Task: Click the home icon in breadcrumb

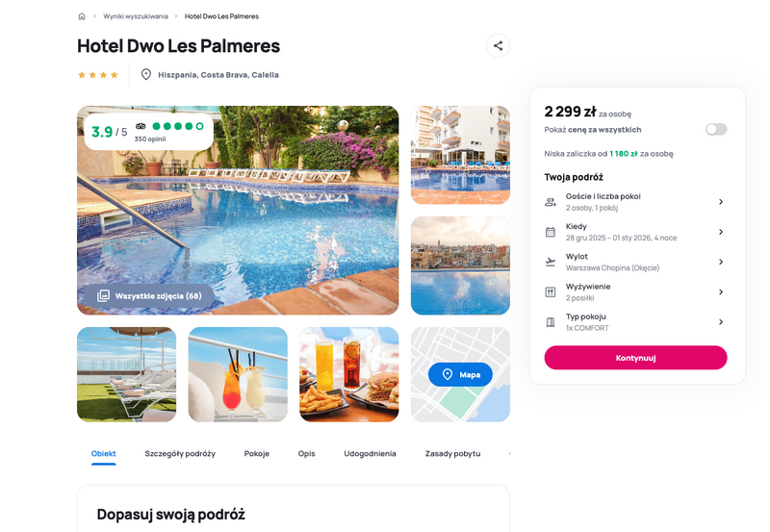Action: coord(82,16)
